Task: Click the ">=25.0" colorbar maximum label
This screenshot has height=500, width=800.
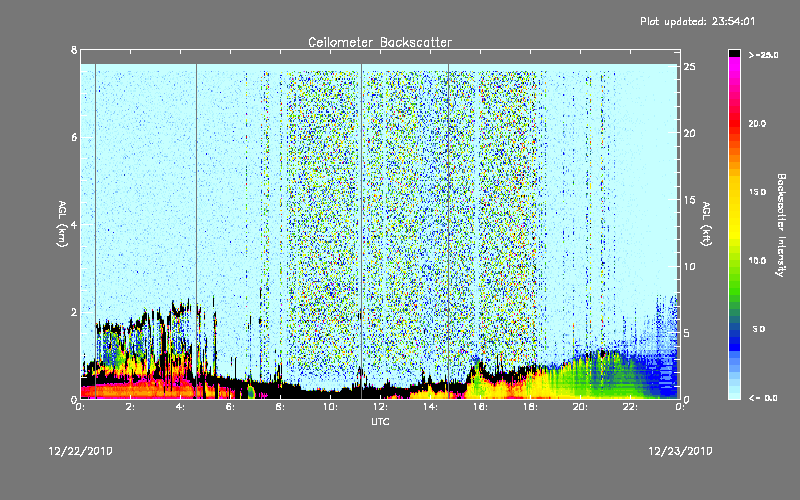Action: (x=763, y=55)
